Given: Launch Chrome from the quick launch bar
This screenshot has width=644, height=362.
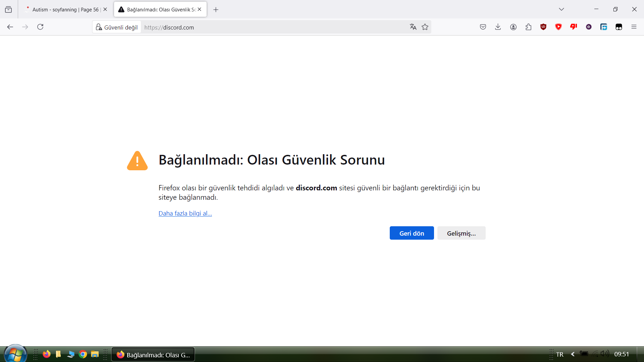Looking at the screenshot, I should pyautogui.click(x=83, y=354).
